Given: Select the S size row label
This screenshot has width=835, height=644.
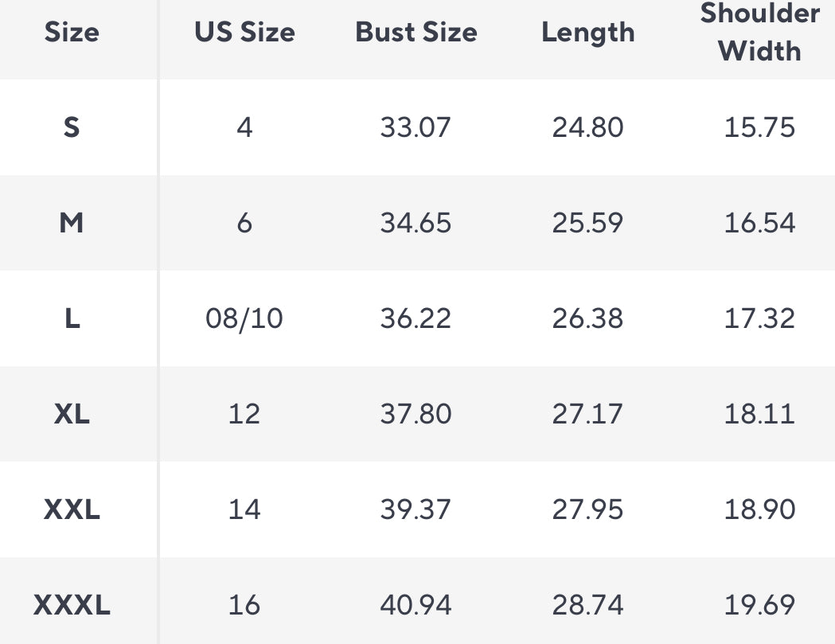Looking at the screenshot, I should coord(72,127).
